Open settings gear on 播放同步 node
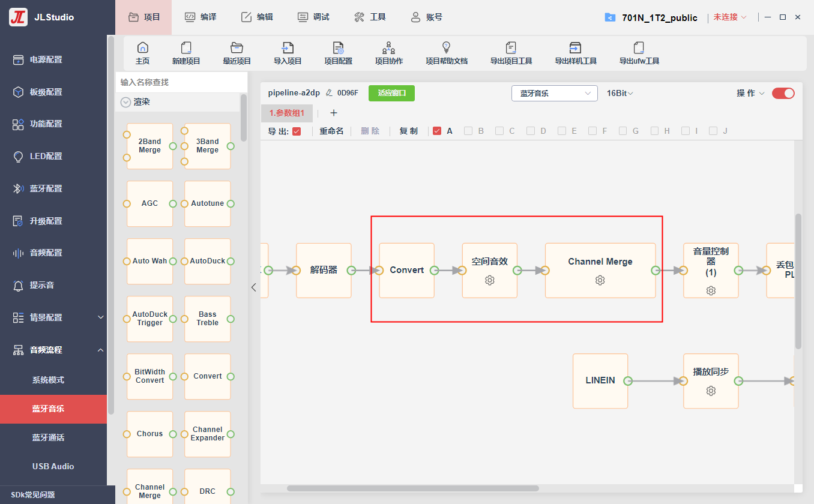 [x=711, y=391]
